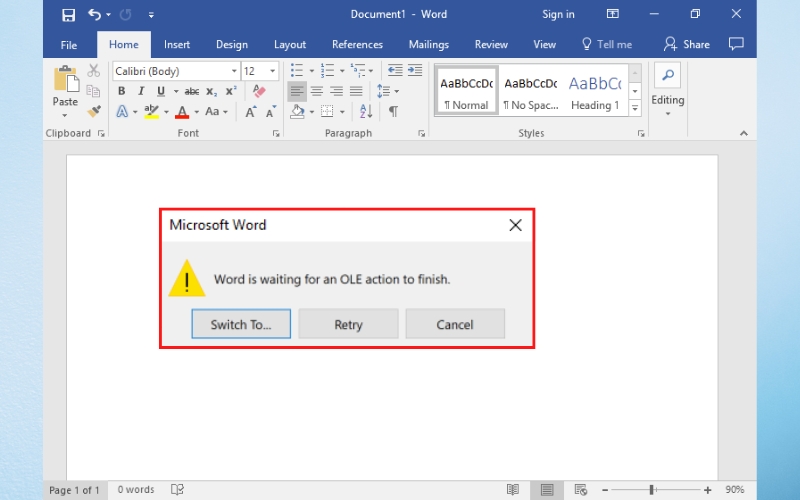Viewport: 800px width, 500px height.
Task: Toggle Bold formatting
Action: [x=122, y=91]
